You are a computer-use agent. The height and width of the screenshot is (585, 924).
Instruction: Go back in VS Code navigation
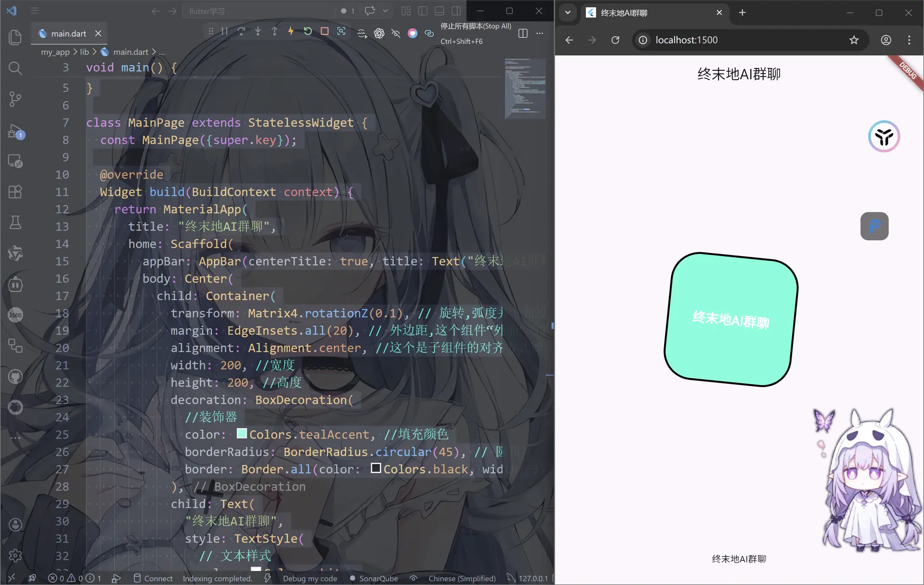(155, 11)
